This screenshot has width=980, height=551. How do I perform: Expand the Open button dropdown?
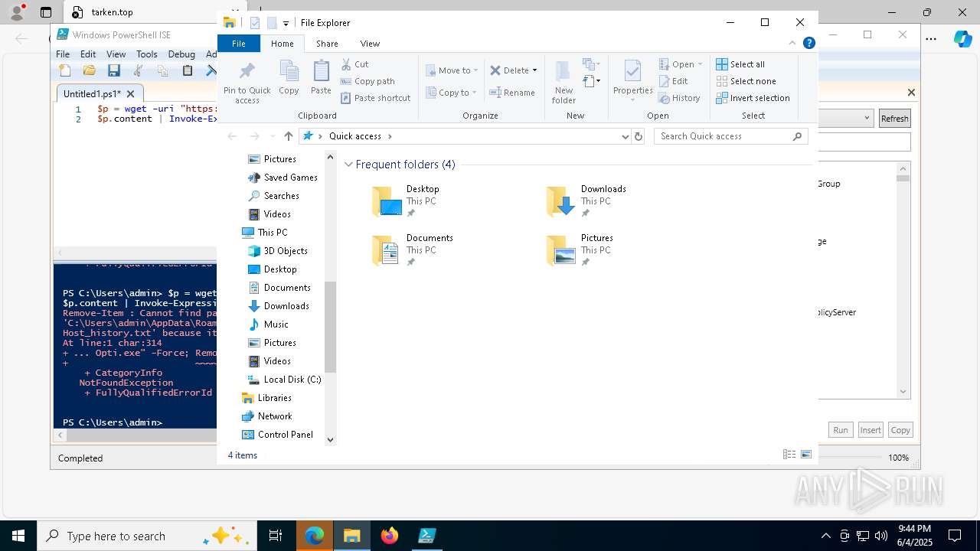pyautogui.click(x=700, y=64)
